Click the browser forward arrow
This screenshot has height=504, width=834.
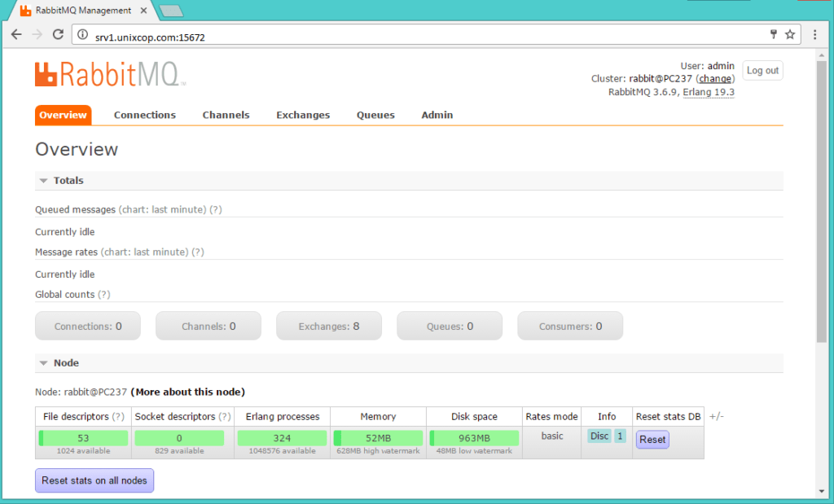pyautogui.click(x=37, y=34)
